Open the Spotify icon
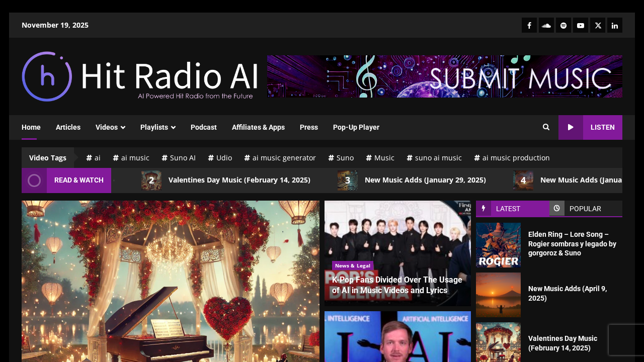 563,24
